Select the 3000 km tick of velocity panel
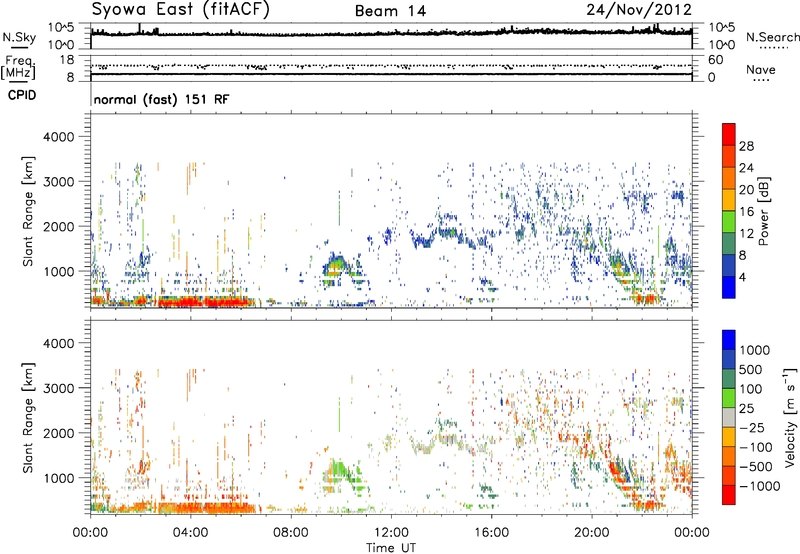This screenshot has width=800, height=554. coord(58,388)
